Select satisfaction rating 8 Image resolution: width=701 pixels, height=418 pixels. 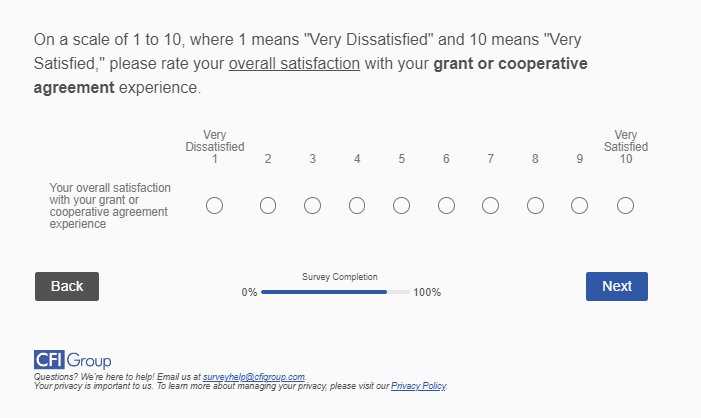[x=535, y=206]
